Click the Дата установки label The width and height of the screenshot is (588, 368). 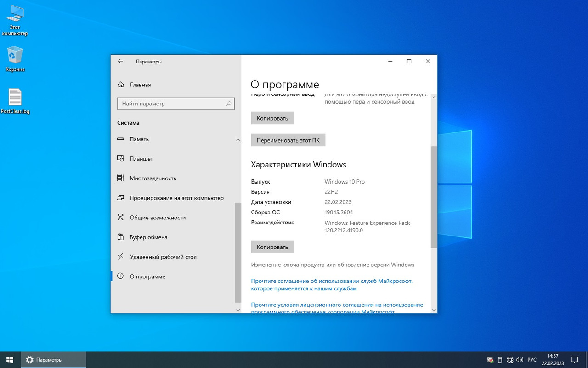pos(271,202)
